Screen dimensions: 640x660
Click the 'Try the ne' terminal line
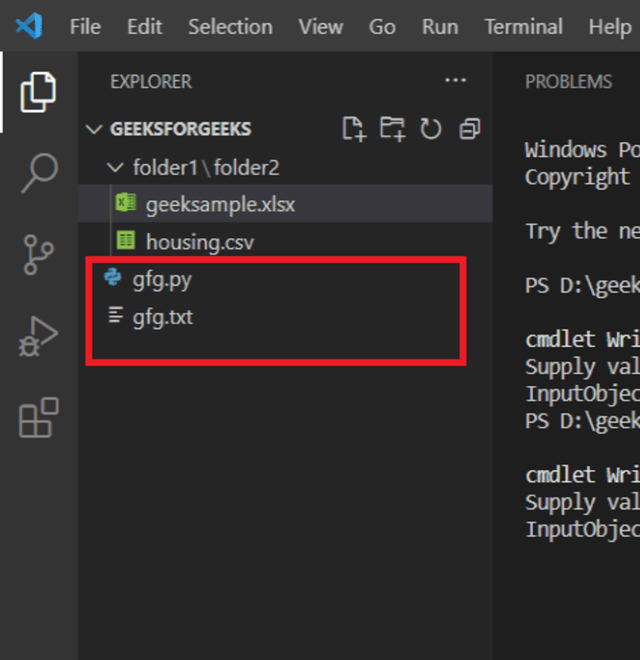pyautogui.click(x=582, y=232)
